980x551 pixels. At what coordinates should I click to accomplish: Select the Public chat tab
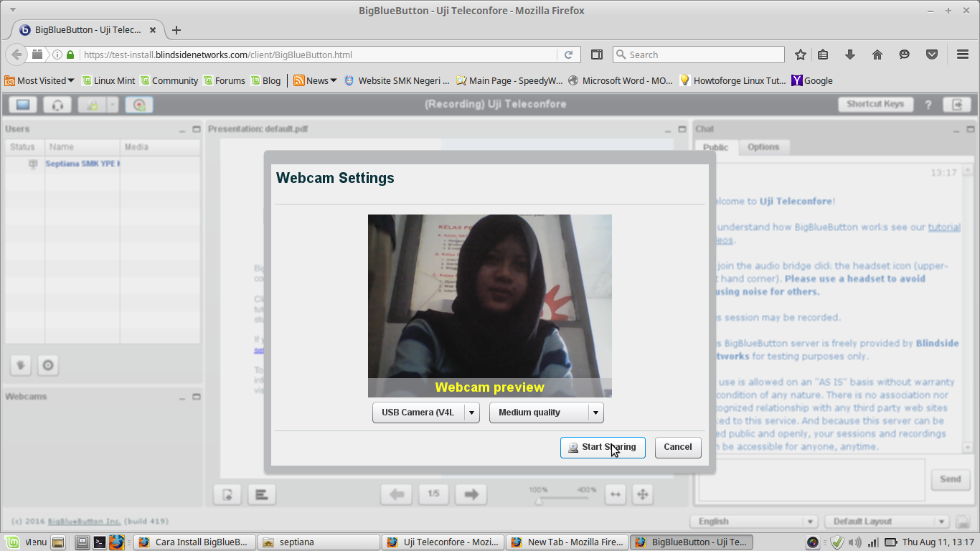pyautogui.click(x=715, y=147)
